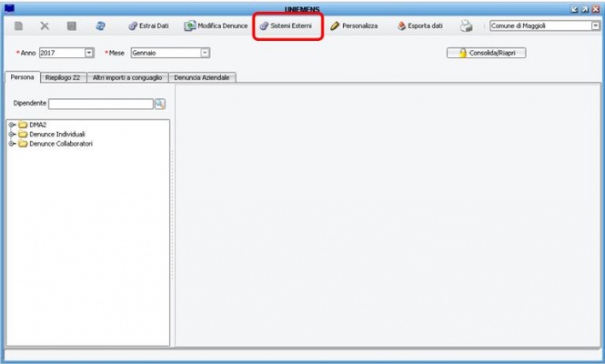Click the Consolida/Riapri button
Viewport: 605px width, 364px height.
[x=486, y=53]
